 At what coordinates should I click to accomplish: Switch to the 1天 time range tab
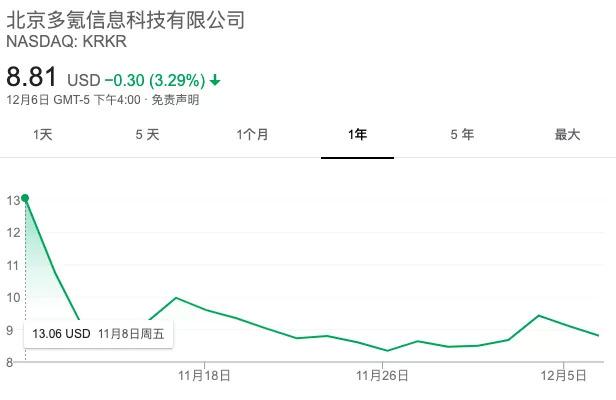click(43, 135)
